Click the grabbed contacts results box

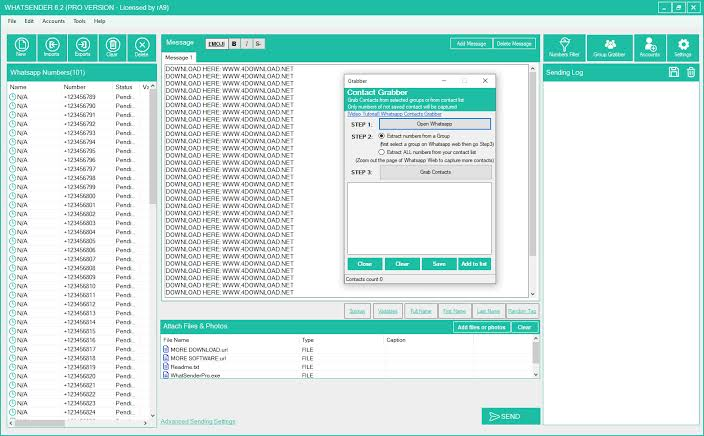pos(419,218)
